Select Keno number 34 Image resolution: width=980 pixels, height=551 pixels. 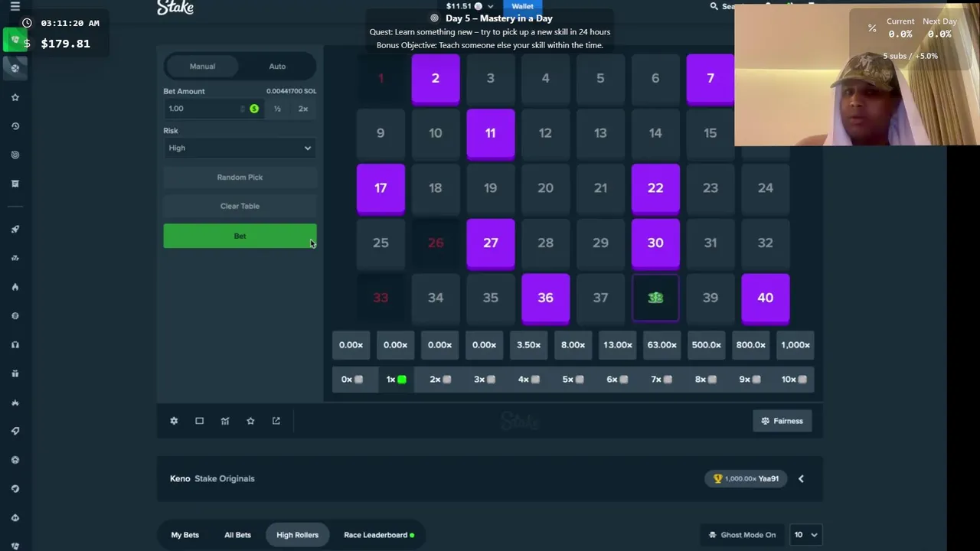click(x=436, y=298)
